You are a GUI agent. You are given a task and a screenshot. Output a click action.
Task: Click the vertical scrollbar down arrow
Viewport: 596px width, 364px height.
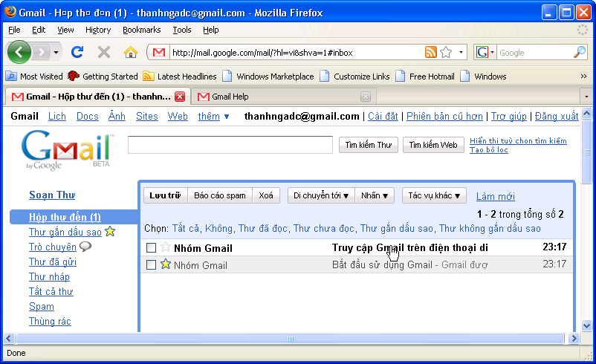tap(586, 325)
